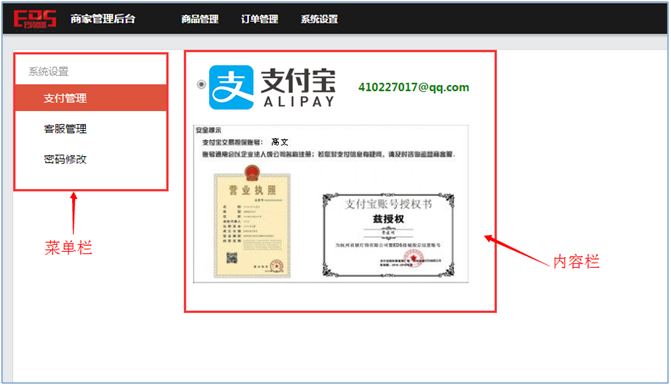Viewport: 671px width, 385px height.
Task: Open 订单管理 in the top navigation
Action: tap(259, 19)
